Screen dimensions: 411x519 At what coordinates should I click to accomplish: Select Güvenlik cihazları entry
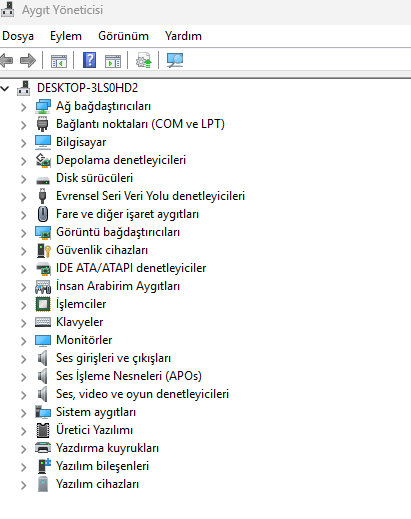[102, 250]
